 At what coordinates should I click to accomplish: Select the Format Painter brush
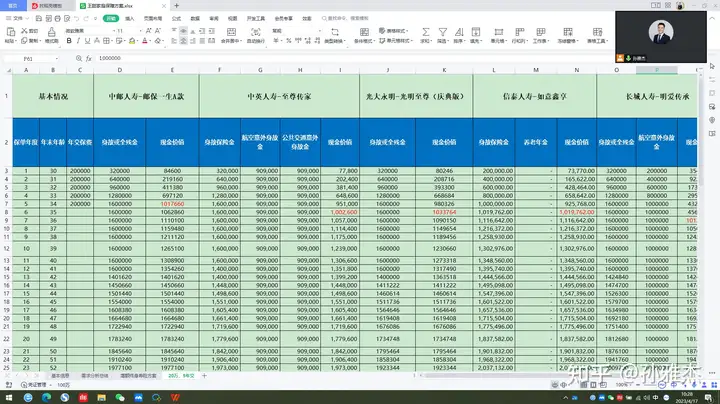pyautogui.click(x=51, y=32)
